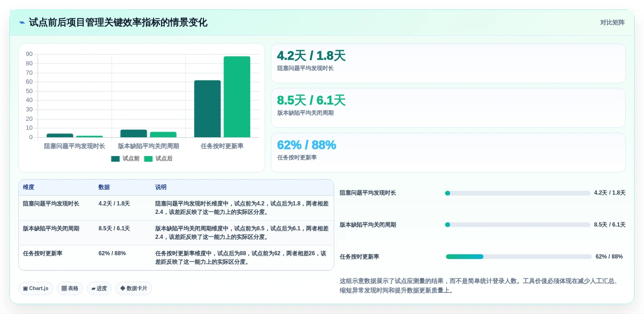Click the Chart.js tag chip

(x=36, y=288)
